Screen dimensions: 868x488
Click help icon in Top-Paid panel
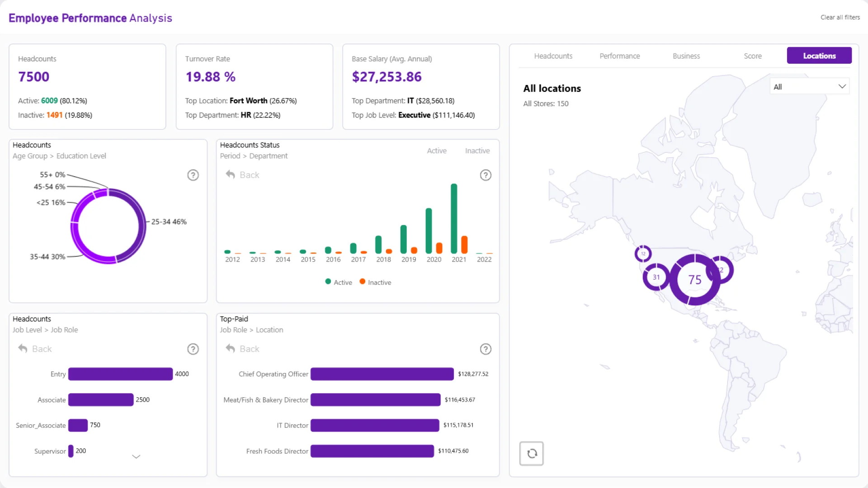pyautogui.click(x=486, y=349)
